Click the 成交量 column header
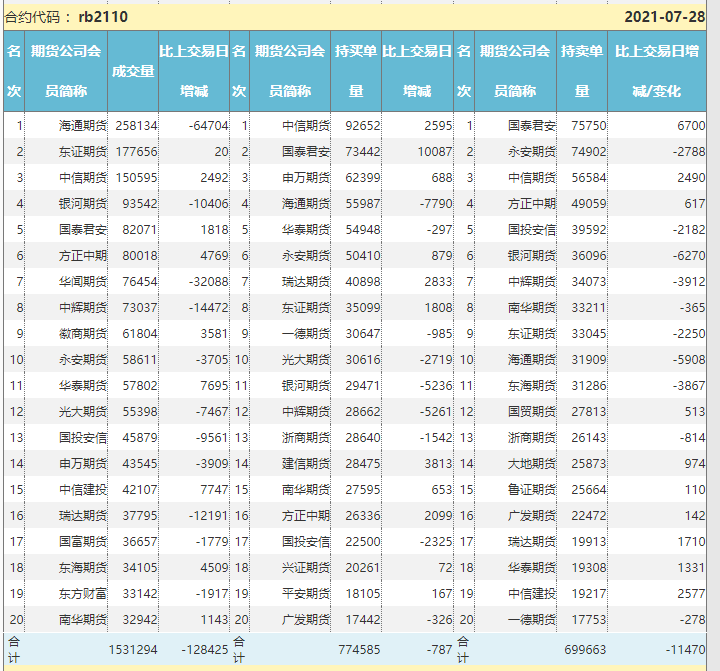This screenshot has height=671, width=720. click(133, 71)
